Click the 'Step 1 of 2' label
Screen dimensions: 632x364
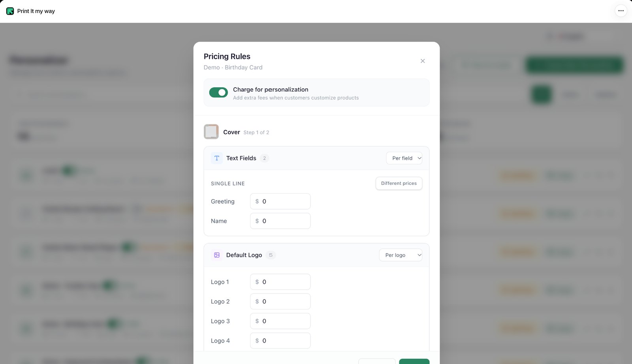[256, 133]
